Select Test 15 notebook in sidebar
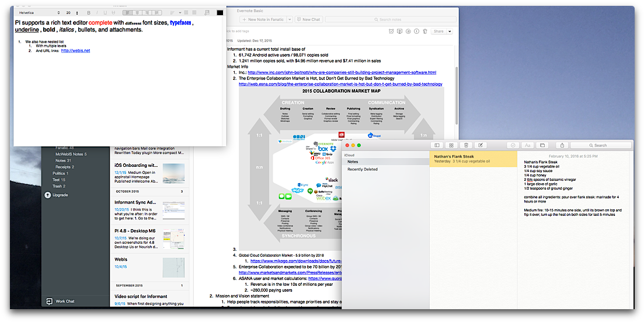The image size is (644, 322). pos(59,180)
